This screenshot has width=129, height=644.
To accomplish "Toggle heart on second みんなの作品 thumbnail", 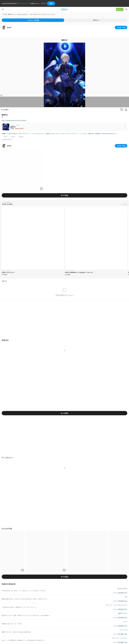I will pos(64,570).
